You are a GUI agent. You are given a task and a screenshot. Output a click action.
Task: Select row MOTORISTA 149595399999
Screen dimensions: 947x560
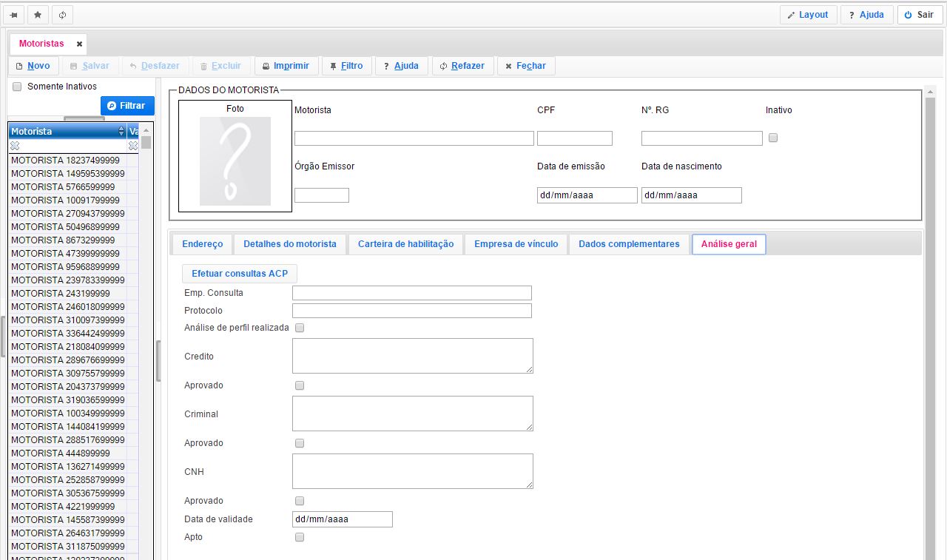tap(73, 174)
